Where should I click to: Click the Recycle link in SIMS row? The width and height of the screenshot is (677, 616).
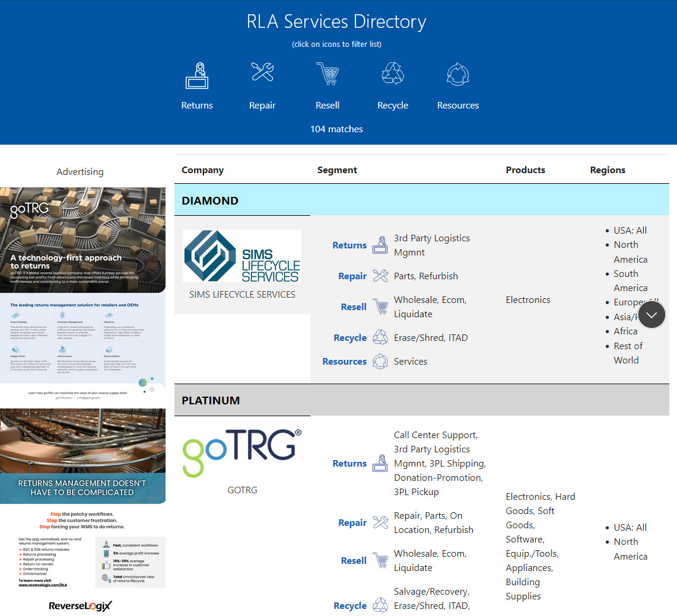[350, 338]
